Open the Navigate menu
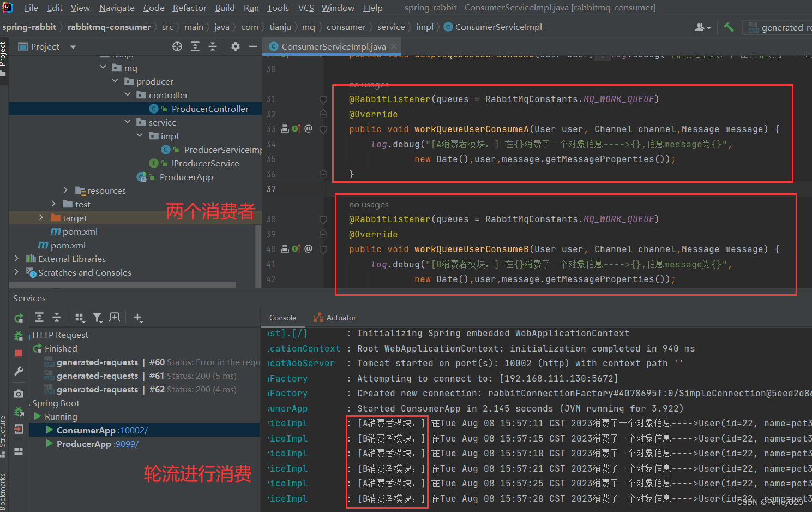This screenshot has height=512, width=812. click(x=117, y=8)
